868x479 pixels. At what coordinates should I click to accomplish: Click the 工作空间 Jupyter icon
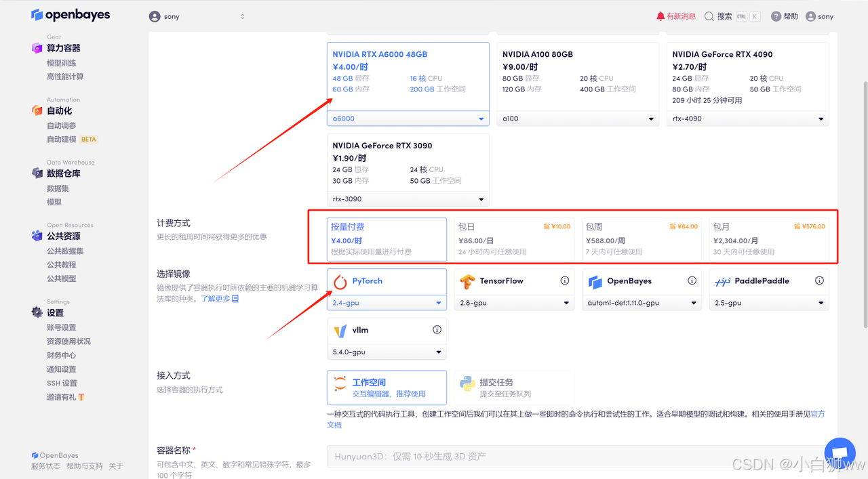340,384
